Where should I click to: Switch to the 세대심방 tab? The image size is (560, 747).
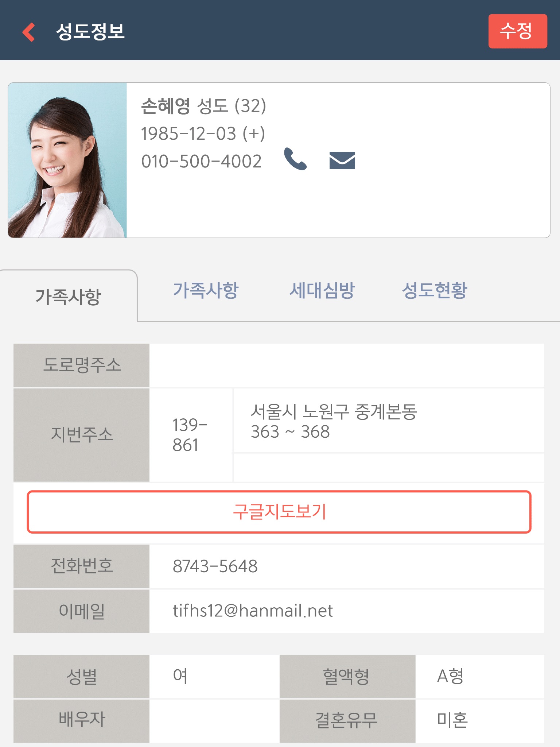(x=322, y=290)
